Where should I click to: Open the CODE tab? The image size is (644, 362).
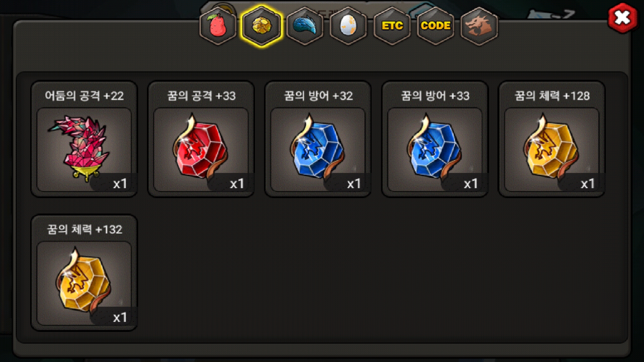[435, 26]
